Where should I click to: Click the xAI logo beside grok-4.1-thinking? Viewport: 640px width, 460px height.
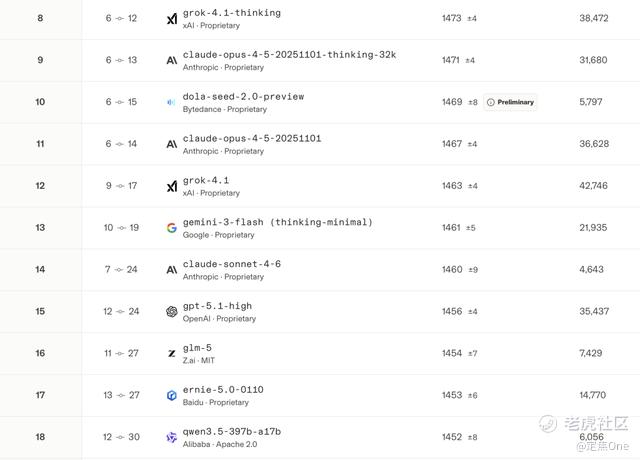[x=172, y=19]
